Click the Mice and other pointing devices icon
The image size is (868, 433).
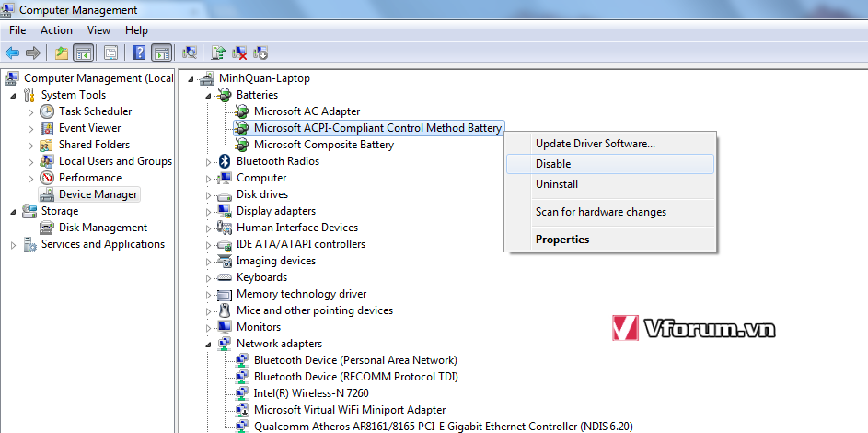[225, 310]
